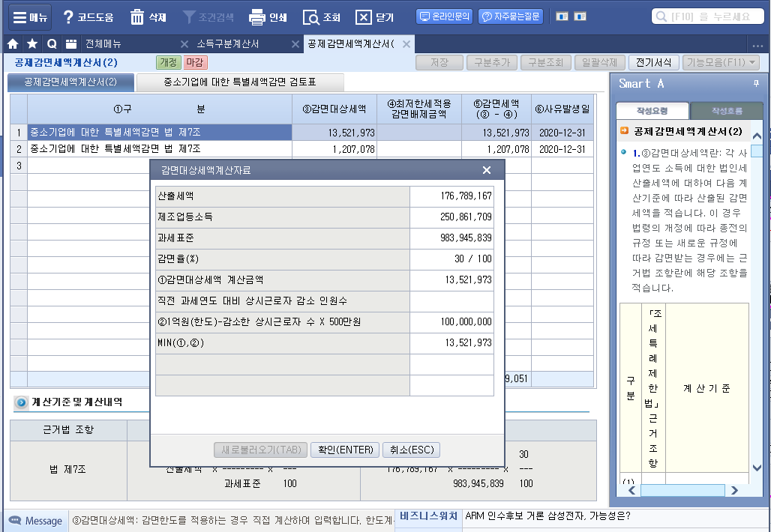Screen dimensions: 771x532
Task: Cancel with 취소(ESC) button
Action: tap(412, 450)
